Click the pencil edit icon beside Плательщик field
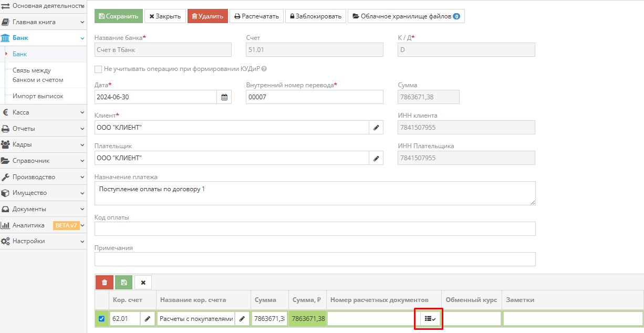644x333 pixels. click(376, 158)
